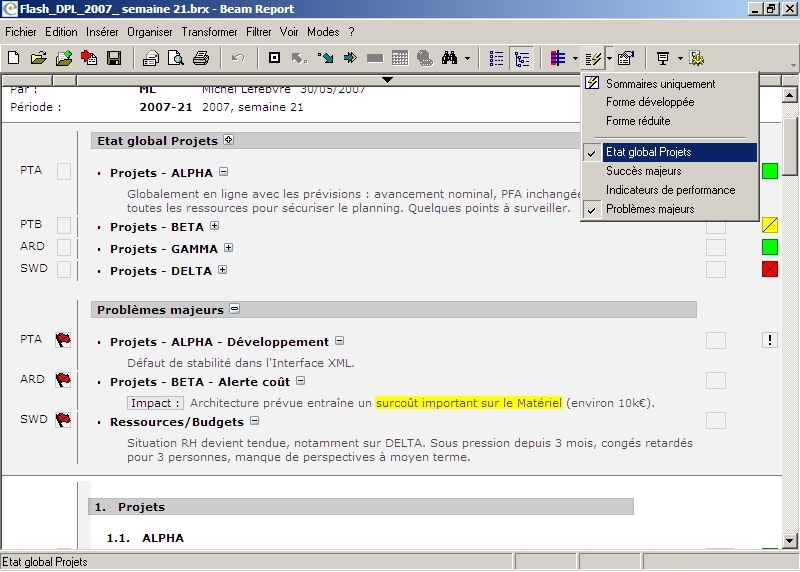This screenshot has height=572, width=800.
Task: Toggle the checkbox next to PTB label
Action: pyautogui.click(x=64, y=225)
